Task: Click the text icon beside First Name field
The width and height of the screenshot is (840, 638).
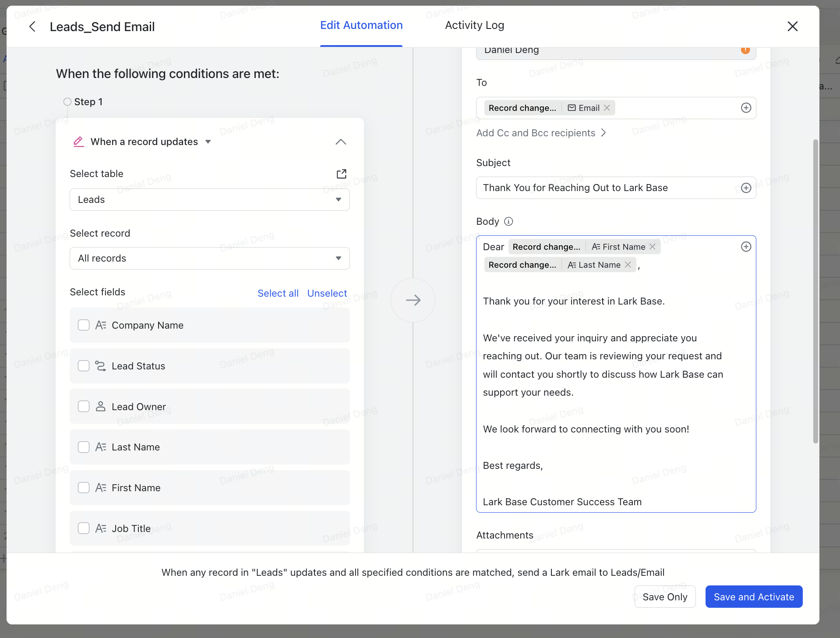Action: coord(101,488)
